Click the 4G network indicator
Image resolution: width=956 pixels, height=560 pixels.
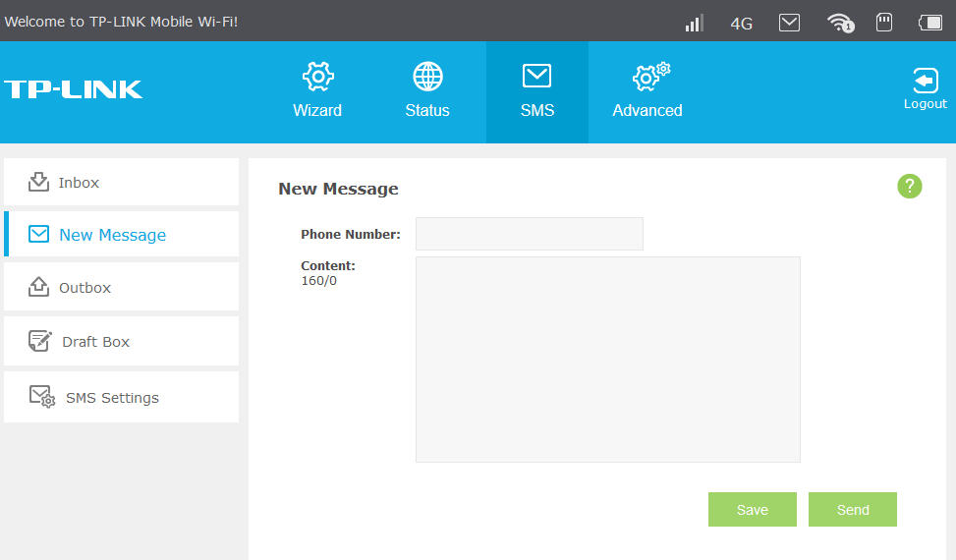tap(742, 24)
